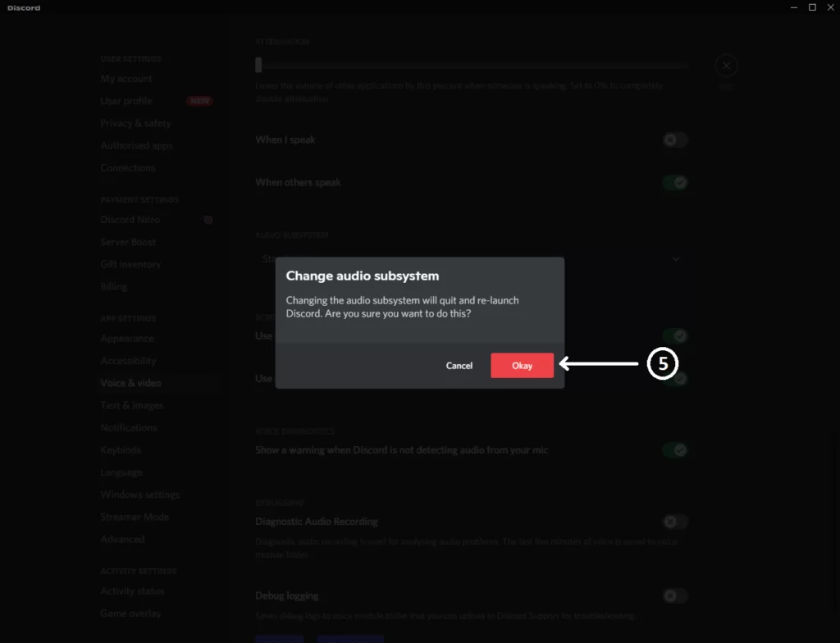Open Billing settings
Image resolution: width=840 pixels, height=643 pixels.
[113, 287]
